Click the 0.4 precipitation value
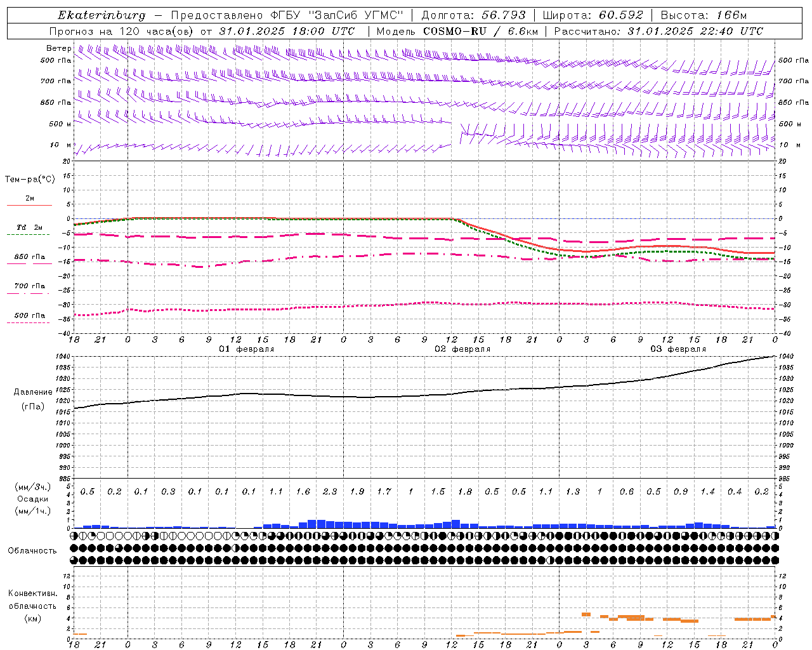812x650 pixels. tap(735, 492)
